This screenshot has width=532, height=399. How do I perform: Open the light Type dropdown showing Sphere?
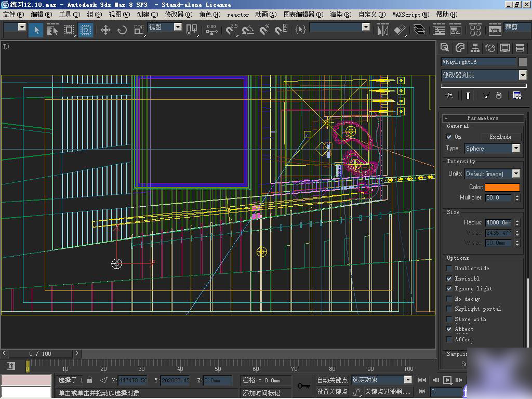516,148
